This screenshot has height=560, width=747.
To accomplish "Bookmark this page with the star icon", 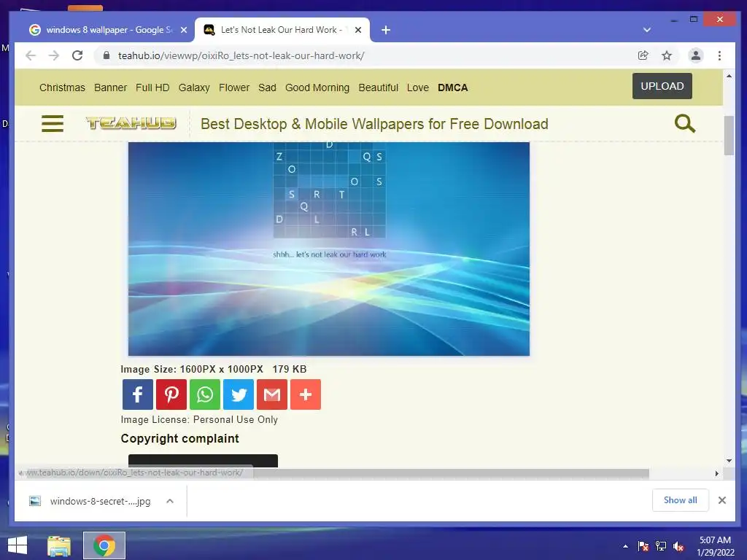I will (x=667, y=55).
